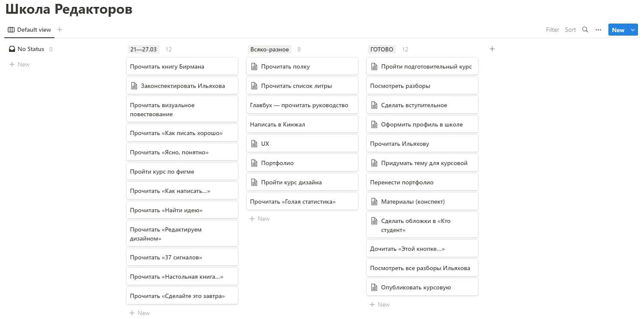Add a new view with plus icon
Image resolution: width=644 pixels, height=319 pixels.
(x=60, y=30)
